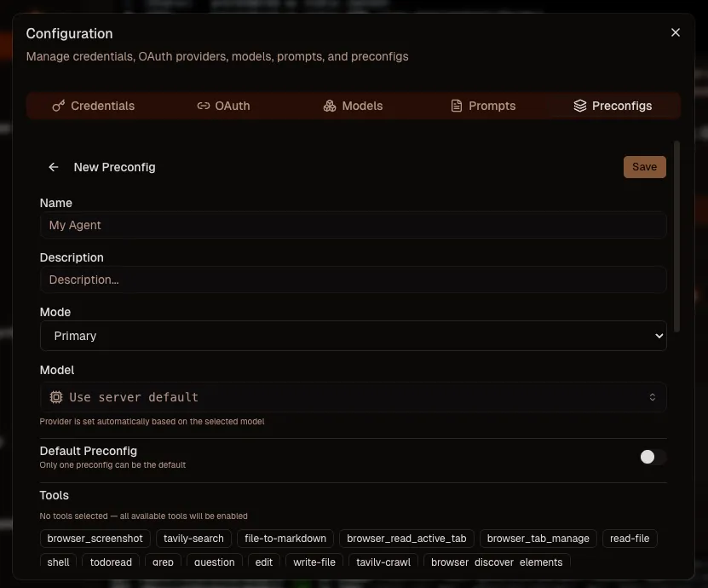708x588 pixels.
Task: Click the document icon on Prompts tab
Action: [457, 106]
